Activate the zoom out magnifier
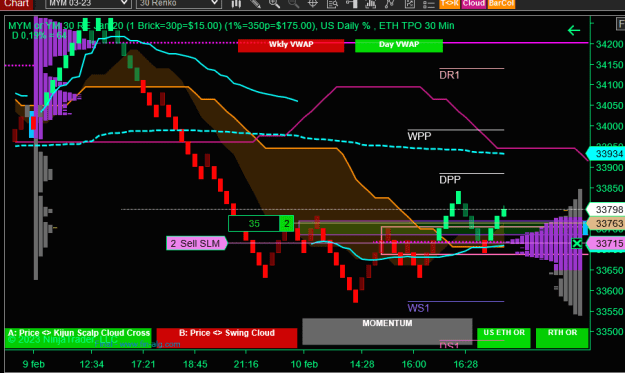This screenshot has width=625, height=373. tap(293, 4)
